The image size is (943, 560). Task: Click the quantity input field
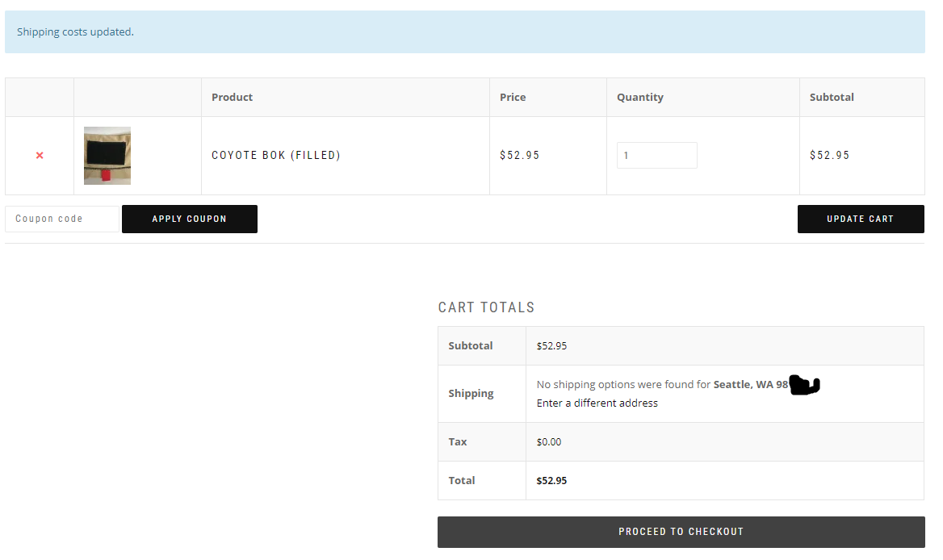[x=656, y=156]
